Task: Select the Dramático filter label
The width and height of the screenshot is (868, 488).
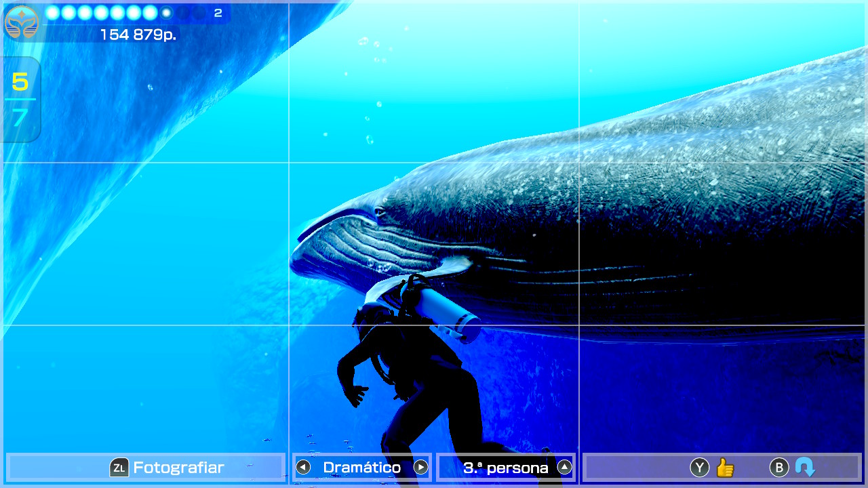Action: (362, 468)
